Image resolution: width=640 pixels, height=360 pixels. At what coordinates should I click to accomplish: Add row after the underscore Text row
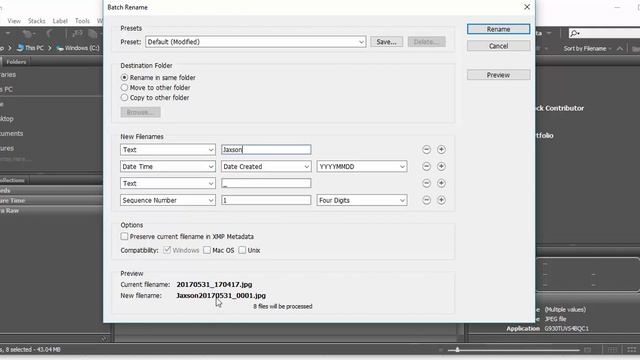tap(441, 183)
